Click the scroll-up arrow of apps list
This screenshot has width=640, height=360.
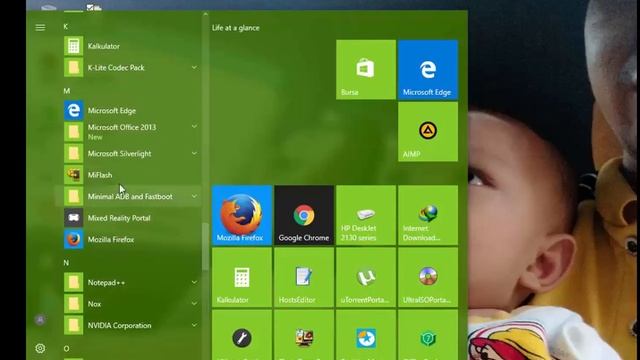[x=205, y=14]
